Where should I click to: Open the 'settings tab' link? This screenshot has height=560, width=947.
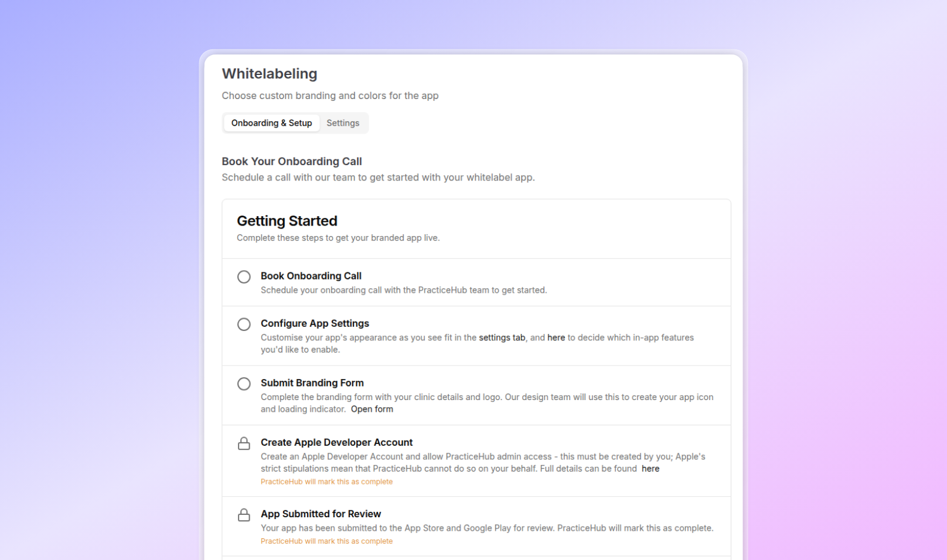(x=502, y=337)
